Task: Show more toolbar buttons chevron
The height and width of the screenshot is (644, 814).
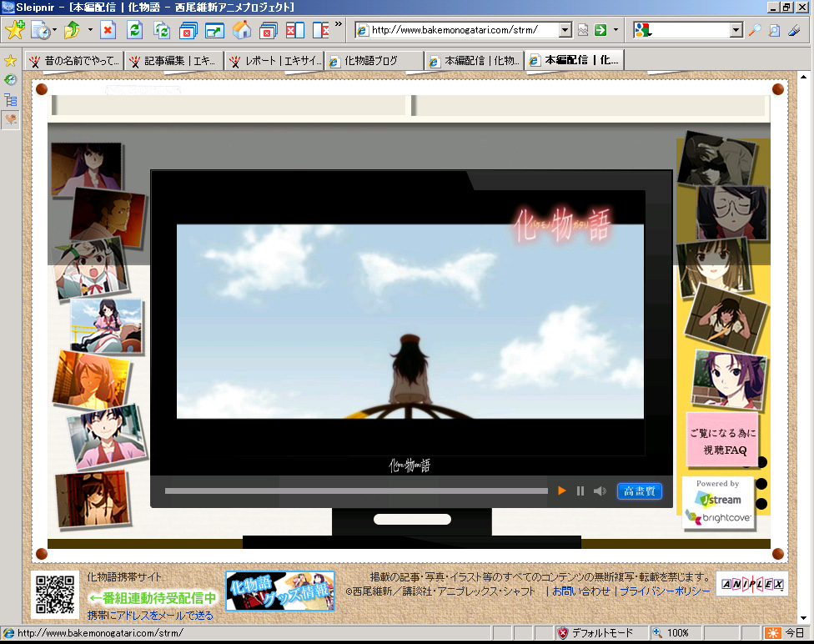Action: 339,24
